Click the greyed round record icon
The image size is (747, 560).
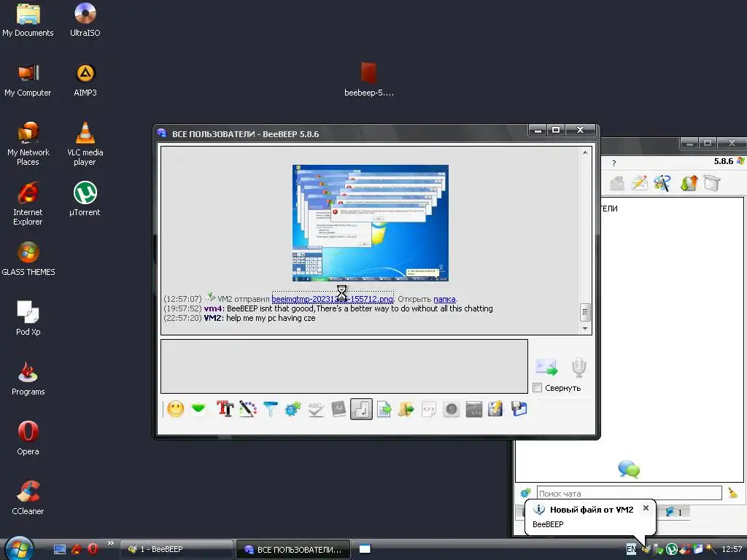coord(451,409)
